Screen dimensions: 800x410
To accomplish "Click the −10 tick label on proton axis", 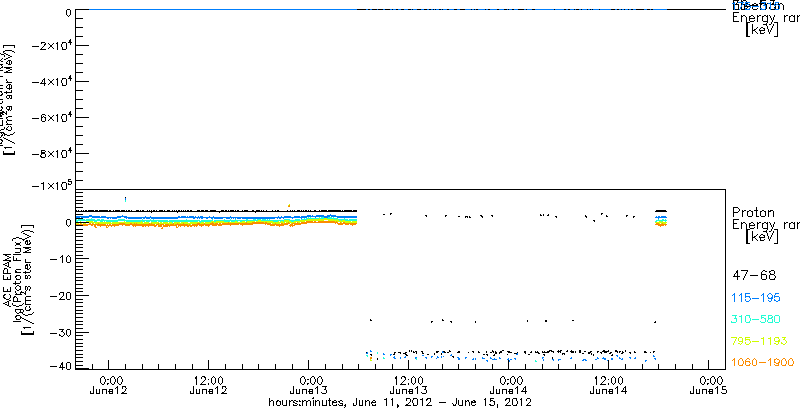I will 60,259.
